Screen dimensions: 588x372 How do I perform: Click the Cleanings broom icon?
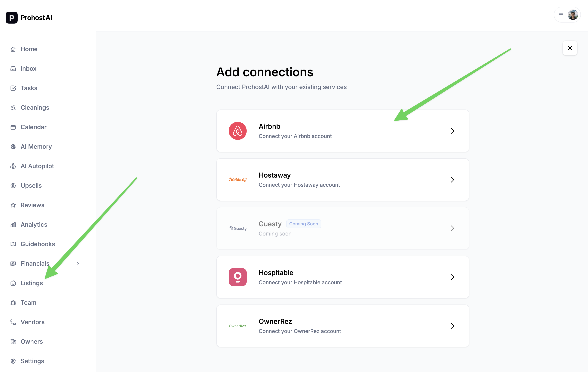point(13,108)
